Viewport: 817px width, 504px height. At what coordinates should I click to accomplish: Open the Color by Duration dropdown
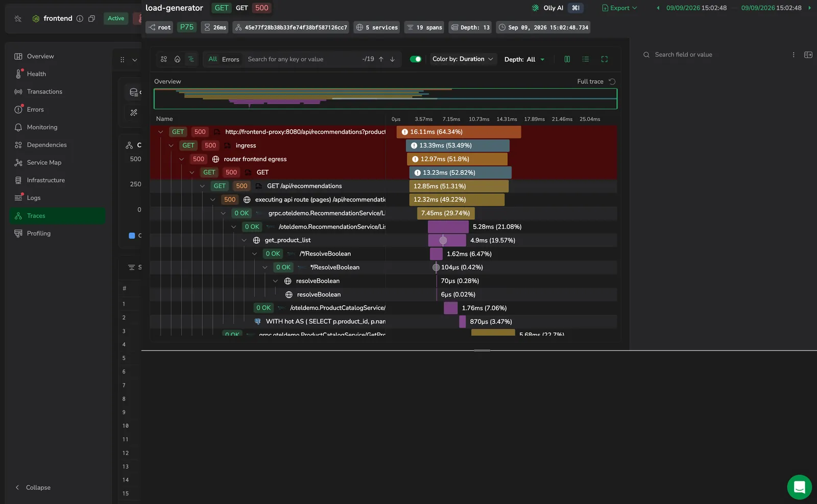pos(462,59)
